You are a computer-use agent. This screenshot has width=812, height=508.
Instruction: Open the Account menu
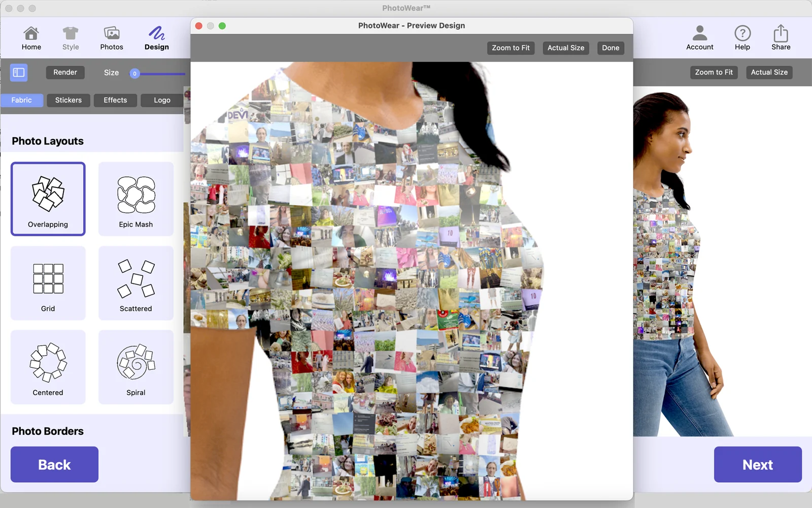699,39
